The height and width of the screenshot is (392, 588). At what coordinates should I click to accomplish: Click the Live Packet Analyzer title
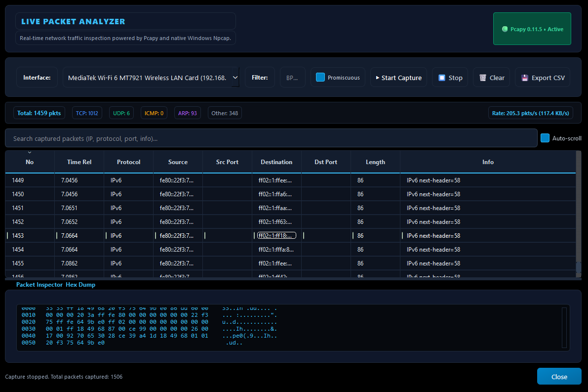(x=73, y=21)
